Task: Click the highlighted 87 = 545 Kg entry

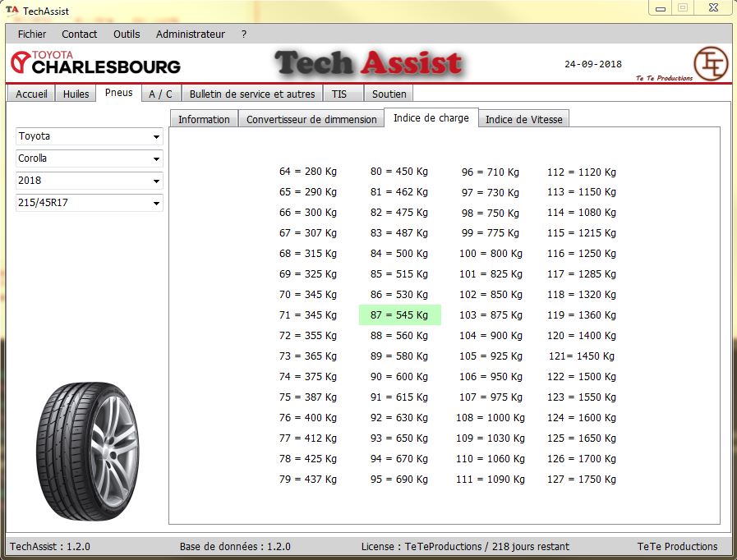Action: [x=399, y=315]
